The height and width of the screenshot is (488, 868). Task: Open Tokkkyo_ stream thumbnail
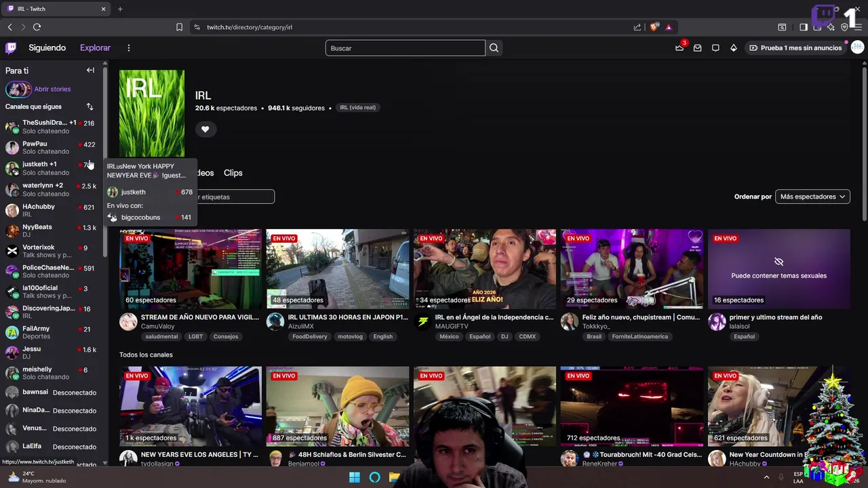(x=631, y=269)
